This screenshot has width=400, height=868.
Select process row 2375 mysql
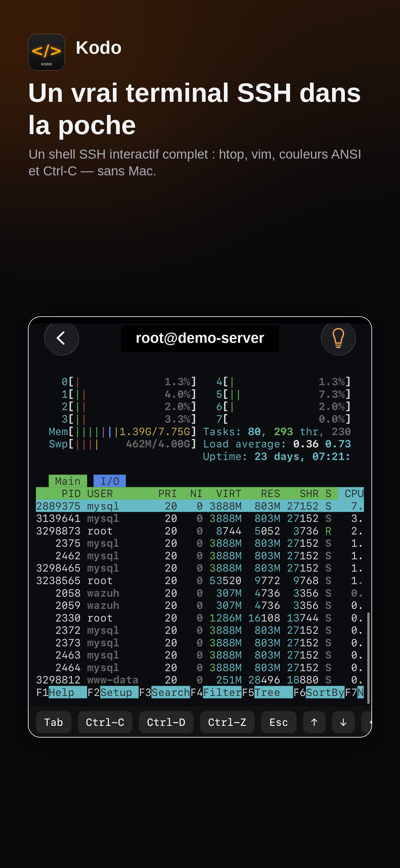point(200,543)
